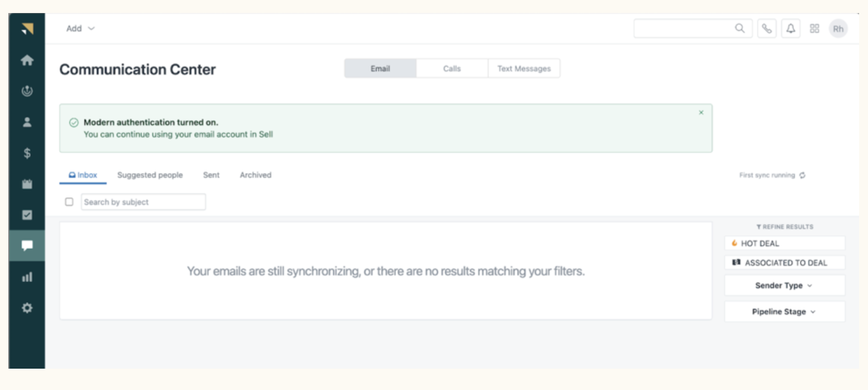
Task: Click the Home icon in the sidebar
Action: pos(27,60)
